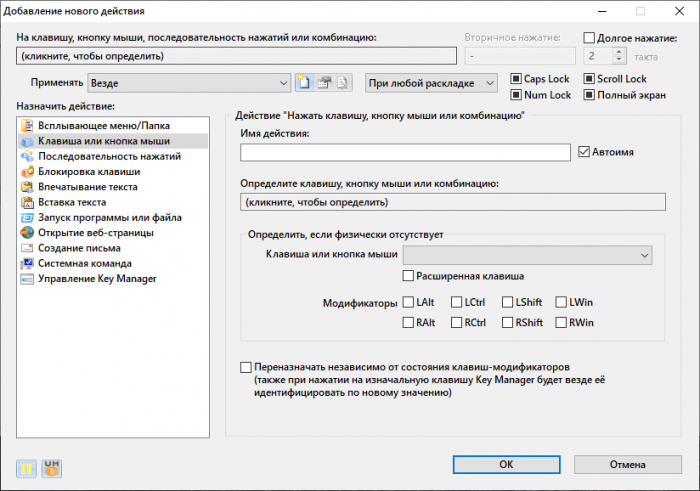Screen dimensions: 700x491
Task: Open the При любой раскладке dropdown
Action: (x=431, y=83)
